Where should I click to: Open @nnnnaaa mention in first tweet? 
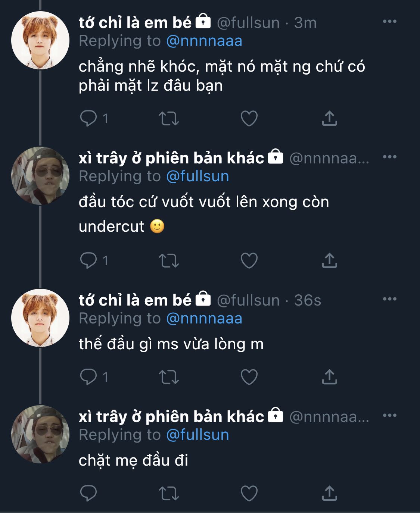[x=204, y=41]
